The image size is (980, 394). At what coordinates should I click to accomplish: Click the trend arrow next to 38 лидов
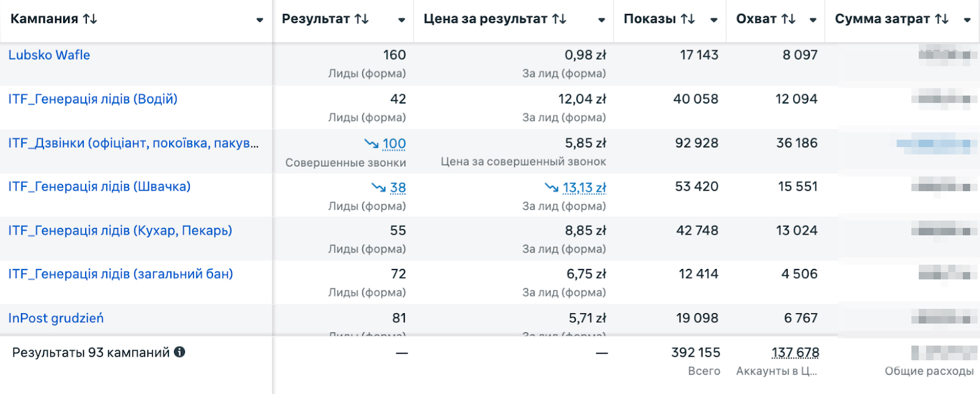pyautogui.click(x=378, y=187)
